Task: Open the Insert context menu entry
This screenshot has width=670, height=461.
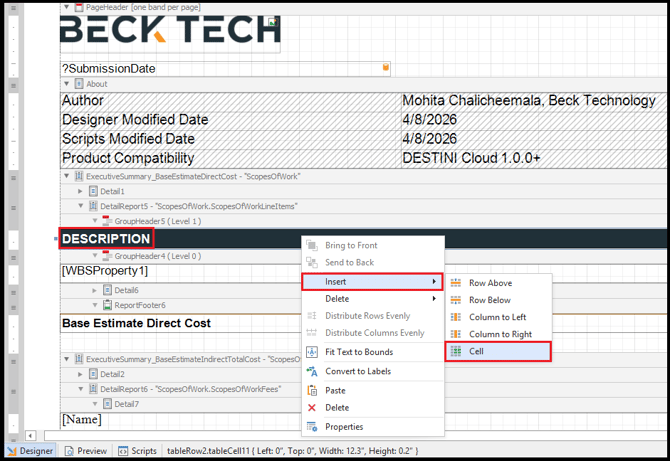Action: tap(372, 282)
